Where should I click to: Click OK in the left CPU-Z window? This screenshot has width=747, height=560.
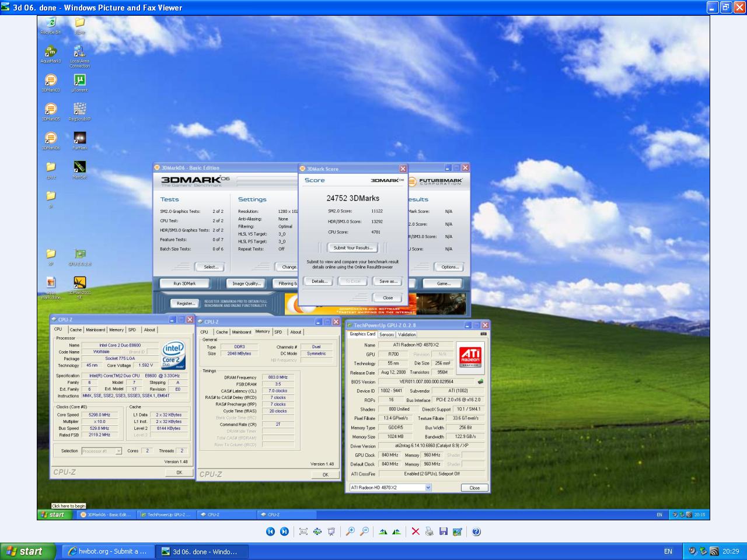(x=179, y=473)
